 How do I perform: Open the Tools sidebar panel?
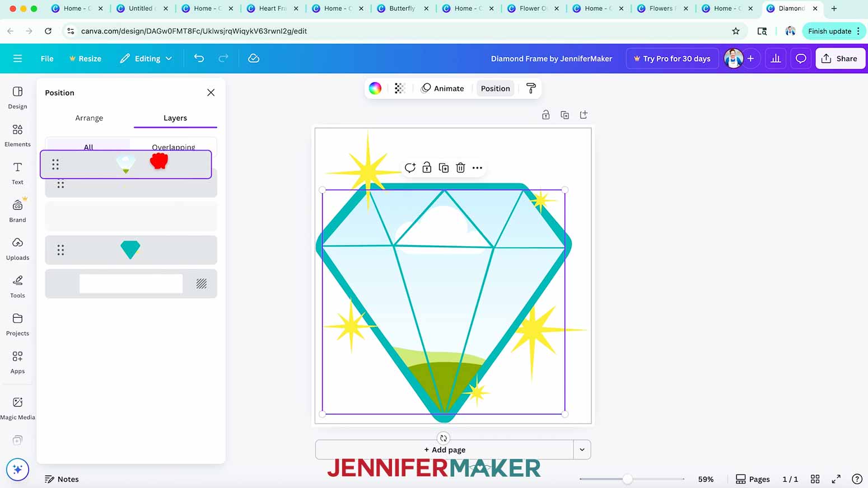[x=17, y=287]
